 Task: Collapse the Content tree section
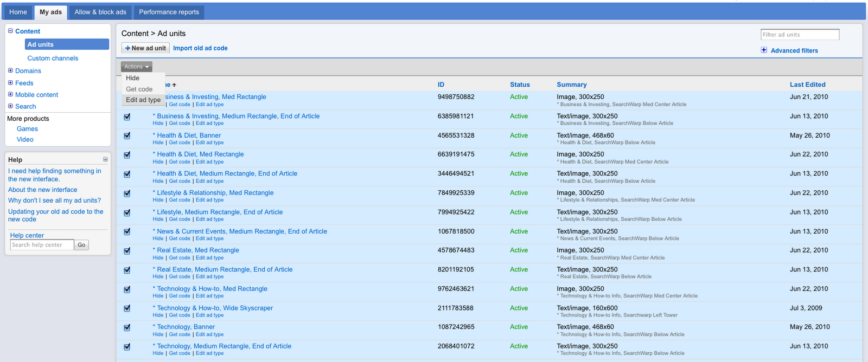tap(10, 31)
